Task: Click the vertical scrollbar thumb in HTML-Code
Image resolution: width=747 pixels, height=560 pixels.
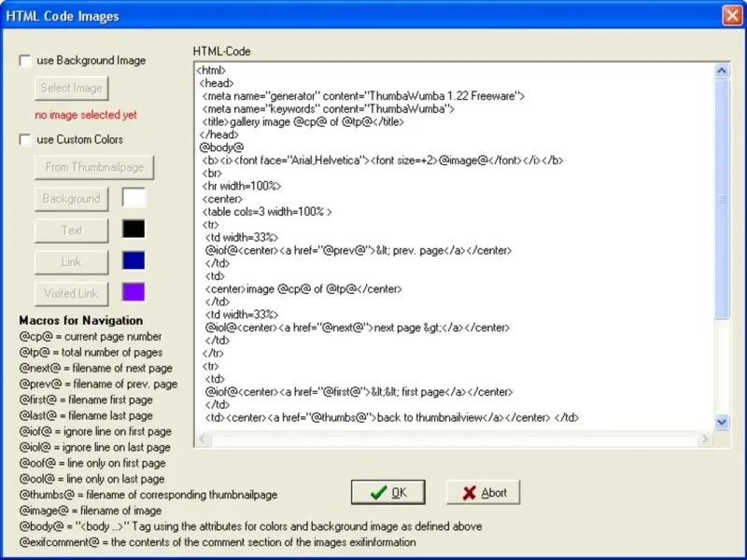Action: pos(722,199)
